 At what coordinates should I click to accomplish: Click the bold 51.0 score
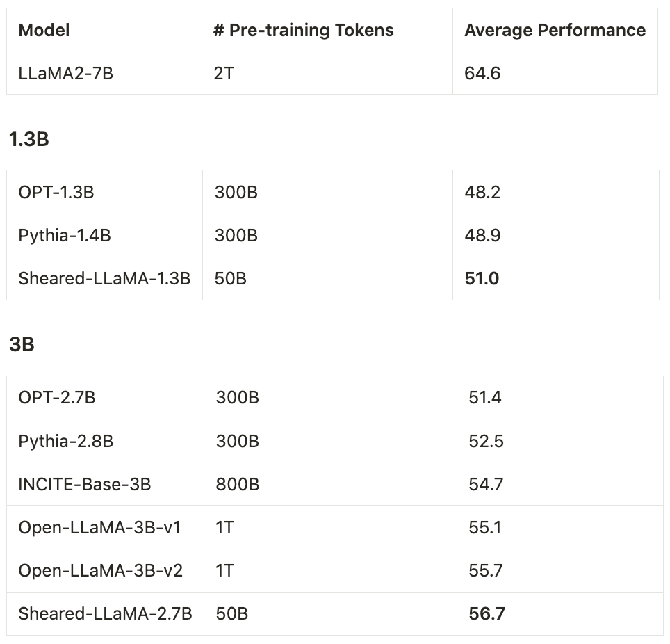coord(482,279)
